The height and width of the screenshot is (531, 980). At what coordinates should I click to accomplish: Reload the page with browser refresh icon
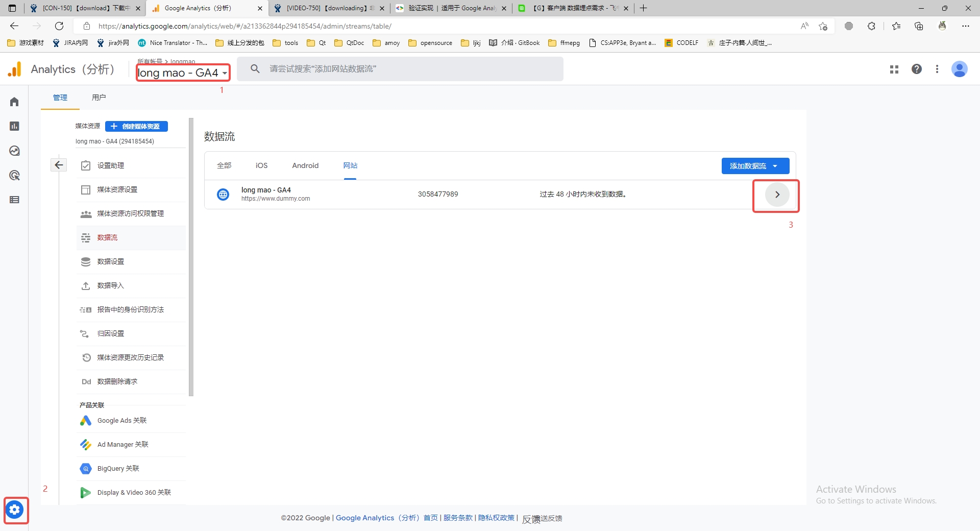[x=59, y=26]
